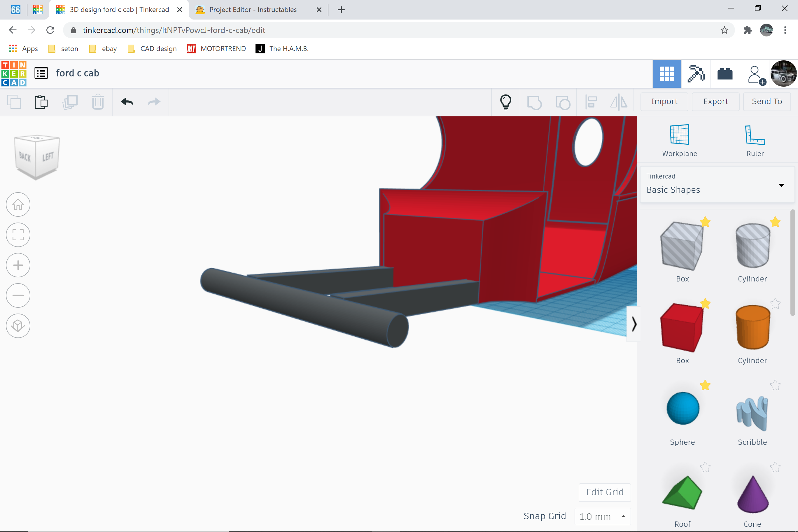The height and width of the screenshot is (532, 798).
Task: Click the Send To button
Action: (x=767, y=101)
